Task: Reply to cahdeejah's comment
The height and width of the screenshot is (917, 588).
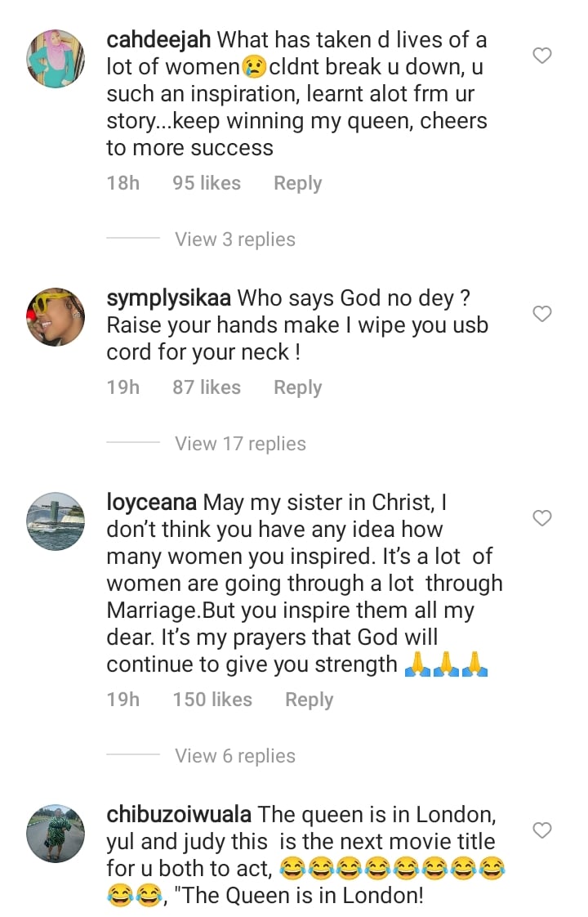Action: (297, 183)
